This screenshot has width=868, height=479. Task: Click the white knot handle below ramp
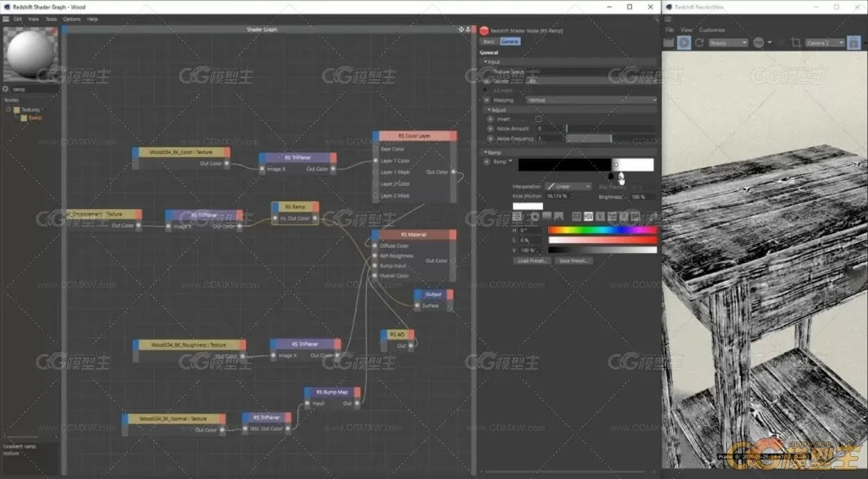pos(620,176)
